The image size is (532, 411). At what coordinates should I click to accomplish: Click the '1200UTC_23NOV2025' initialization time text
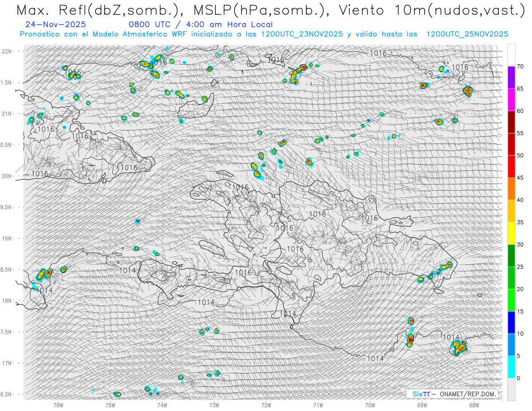(x=302, y=34)
